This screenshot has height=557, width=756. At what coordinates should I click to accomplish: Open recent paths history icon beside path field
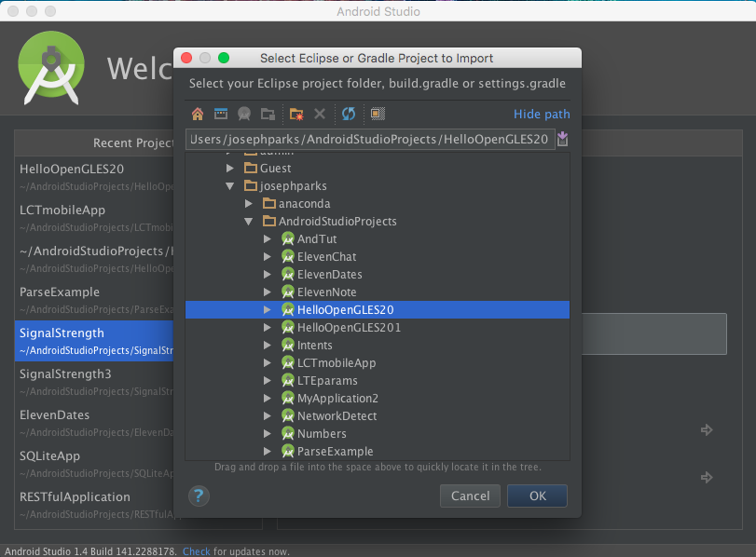coord(562,140)
